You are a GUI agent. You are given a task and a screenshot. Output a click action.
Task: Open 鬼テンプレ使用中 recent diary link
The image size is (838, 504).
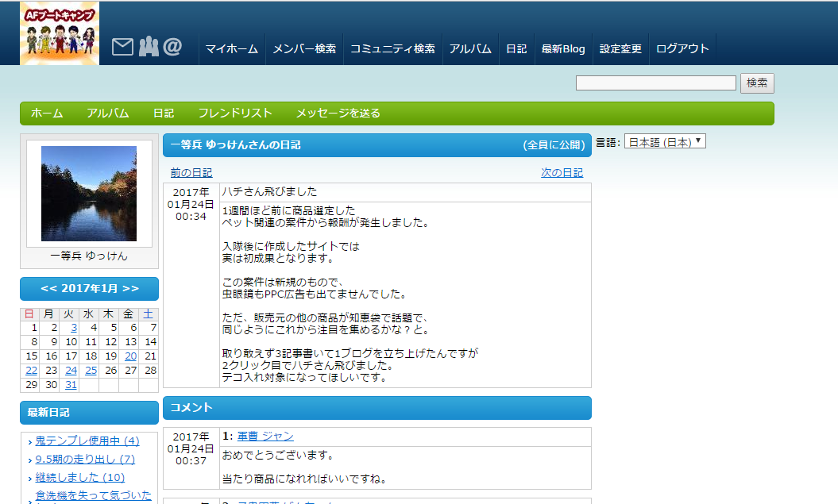point(87,441)
